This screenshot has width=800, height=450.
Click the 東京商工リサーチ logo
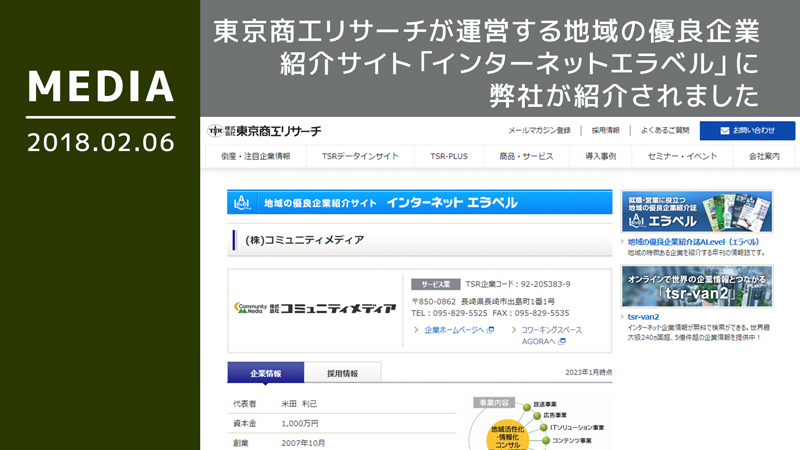click(265, 131)
